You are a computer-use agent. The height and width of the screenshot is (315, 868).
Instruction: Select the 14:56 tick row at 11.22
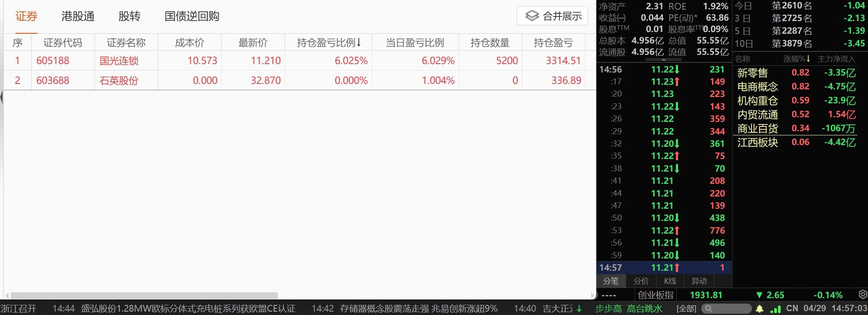click(664, 69)
